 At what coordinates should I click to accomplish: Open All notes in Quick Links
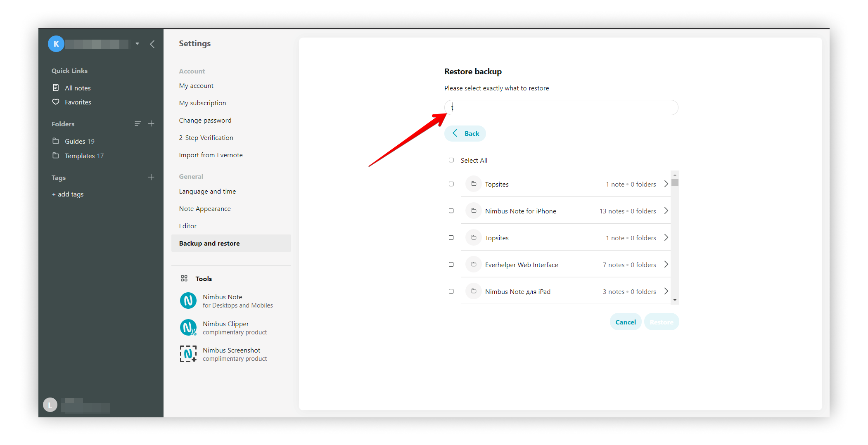pyautogui.click(x=78, y=88)
